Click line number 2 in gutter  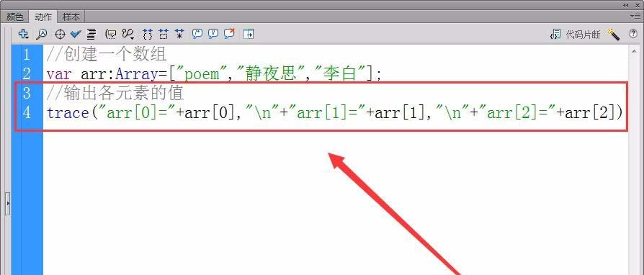tap(27, 74)
